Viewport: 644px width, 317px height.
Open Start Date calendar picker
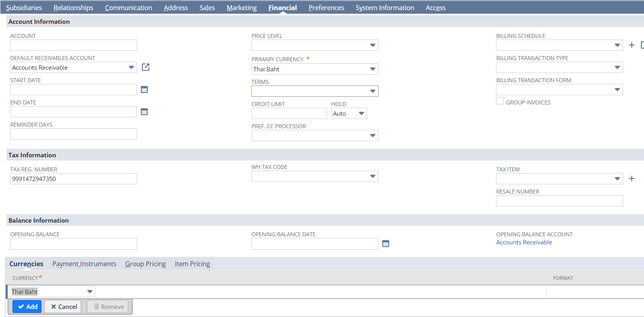(x=144, y=90)
